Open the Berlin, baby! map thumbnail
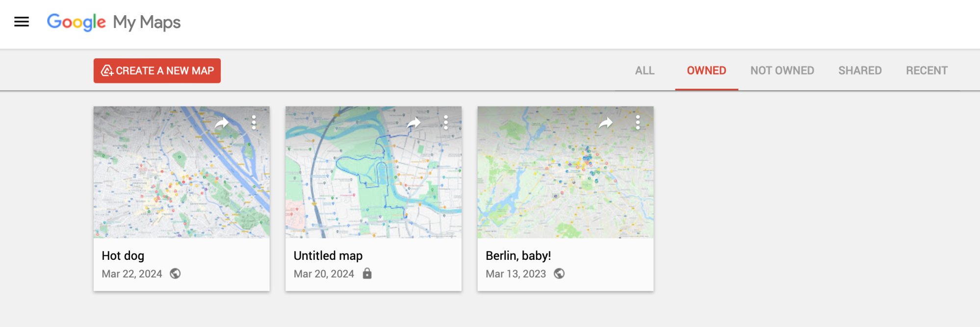This screenshot has width=980, height=327. 566,172
